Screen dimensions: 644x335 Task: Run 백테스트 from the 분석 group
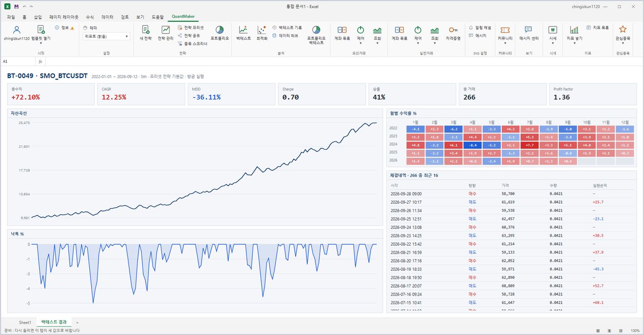(243, 33)
